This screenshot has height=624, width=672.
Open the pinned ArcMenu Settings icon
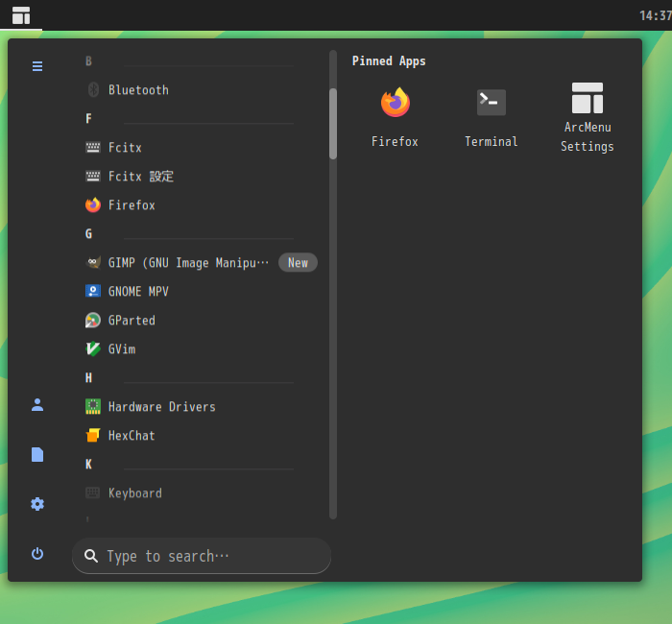[x=588, y=98]
